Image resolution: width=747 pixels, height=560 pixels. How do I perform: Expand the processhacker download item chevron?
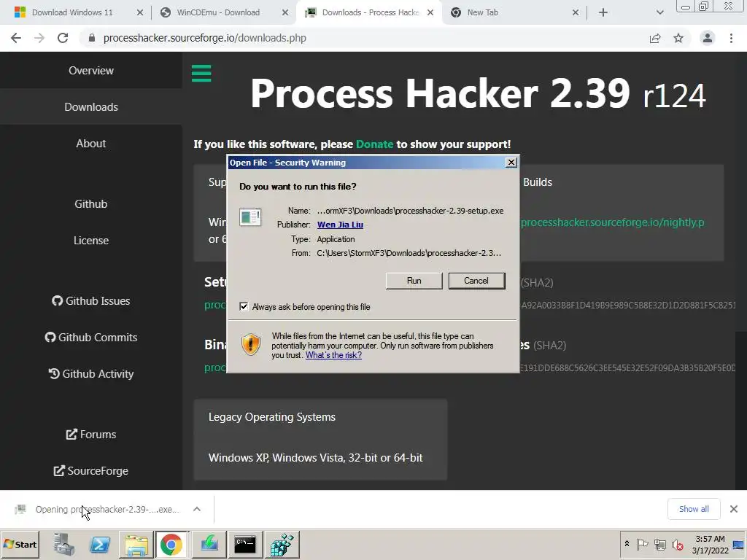click(197, 509)
